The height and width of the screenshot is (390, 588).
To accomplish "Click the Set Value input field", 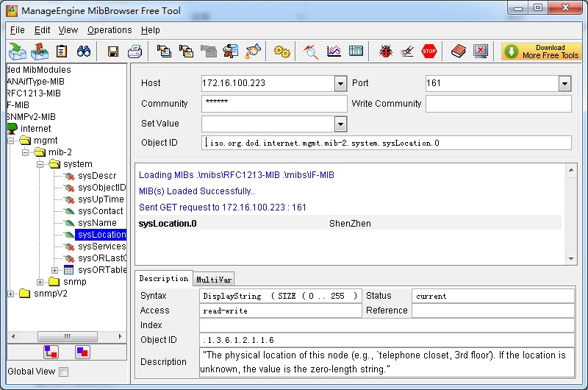I will point(268,124).
